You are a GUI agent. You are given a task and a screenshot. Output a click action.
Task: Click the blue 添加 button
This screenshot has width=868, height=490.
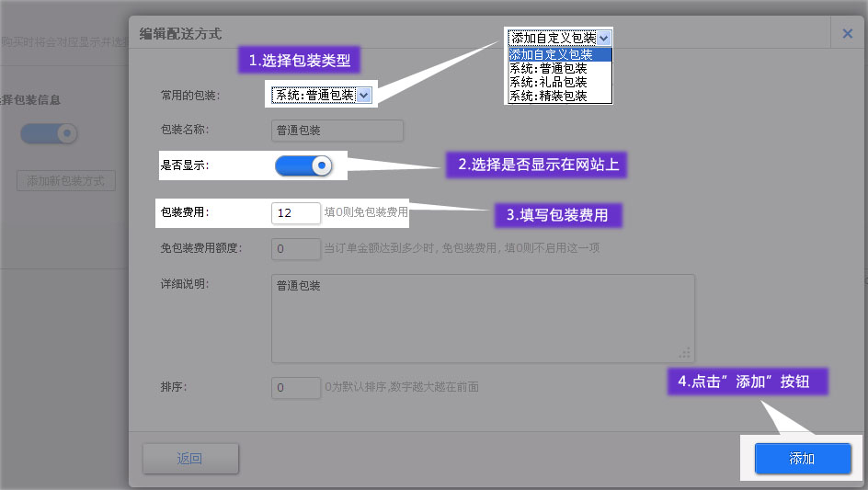[x=802, y=459]
